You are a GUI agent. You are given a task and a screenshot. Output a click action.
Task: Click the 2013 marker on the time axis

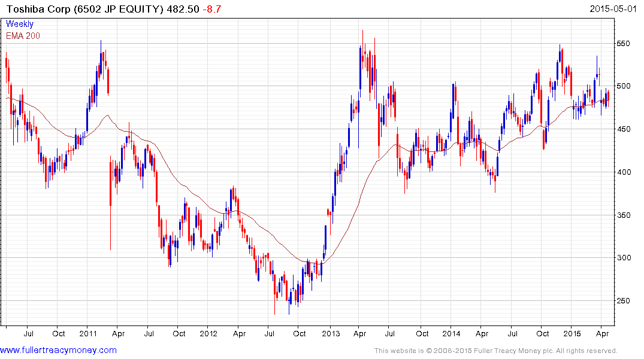[330, 333]
